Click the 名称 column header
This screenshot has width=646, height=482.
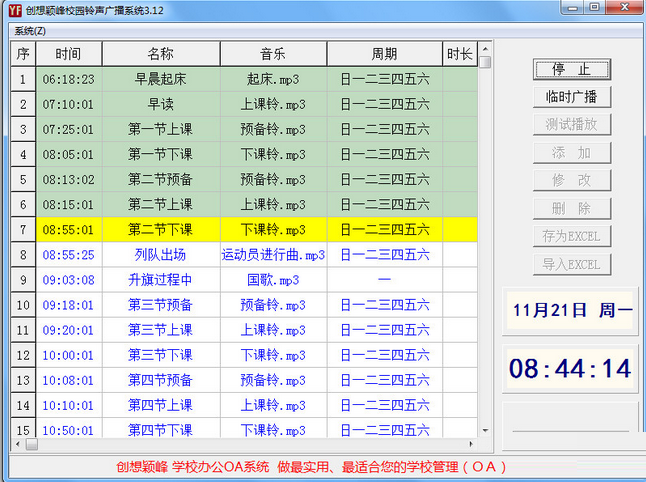point(161,54)
